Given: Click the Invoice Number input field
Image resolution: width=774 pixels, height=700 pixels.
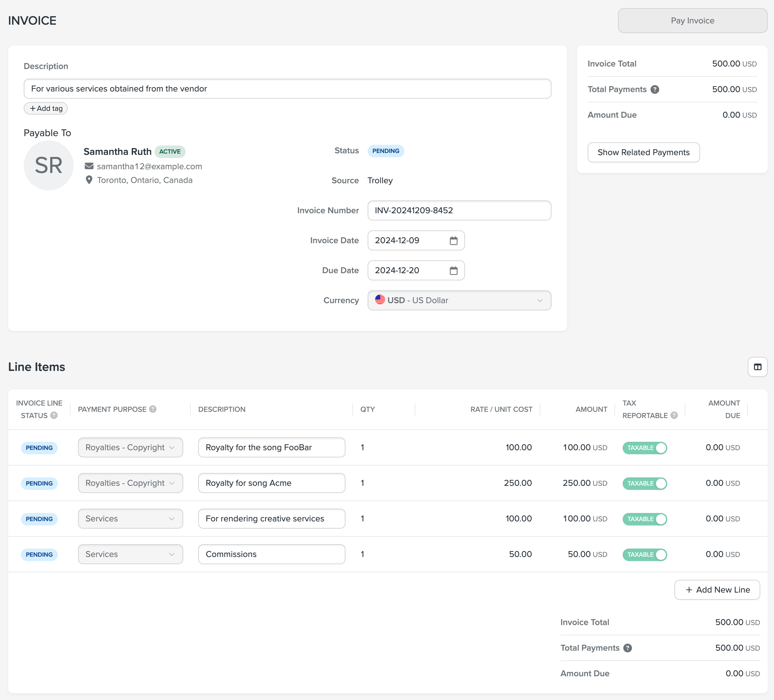Looking at the screenshot, I should (459, 210).
